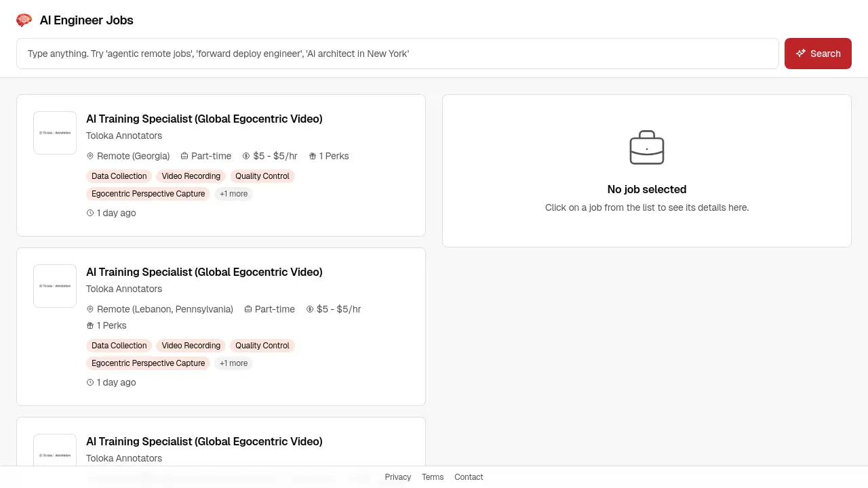Expand +1 more tags on Georgia job card
This screenshot has height=488, width=868.
pos(234,194)
